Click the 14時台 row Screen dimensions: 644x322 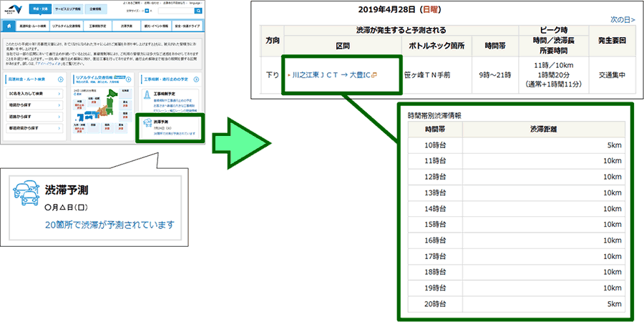click(x=517, y=209)
